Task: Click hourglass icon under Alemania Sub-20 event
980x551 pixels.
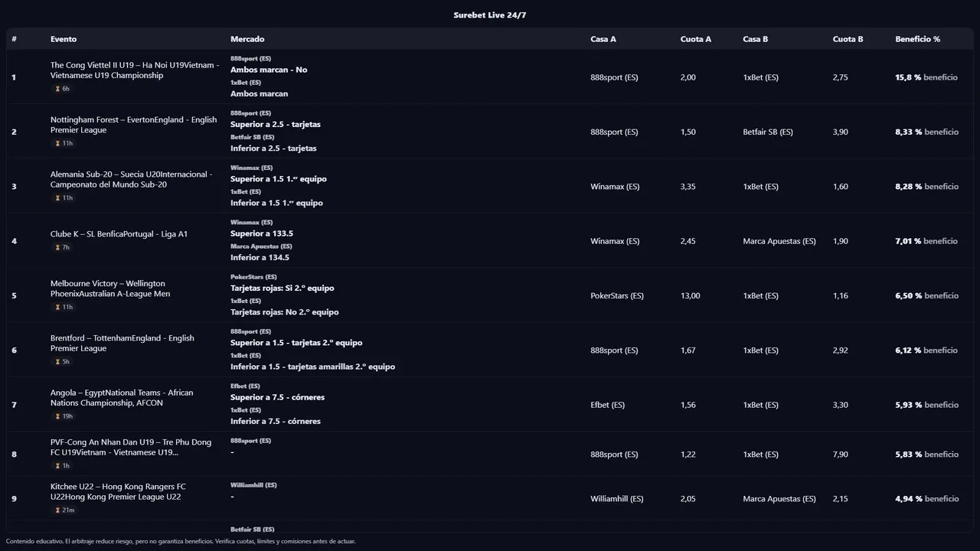Action: [x=57, y=198]
